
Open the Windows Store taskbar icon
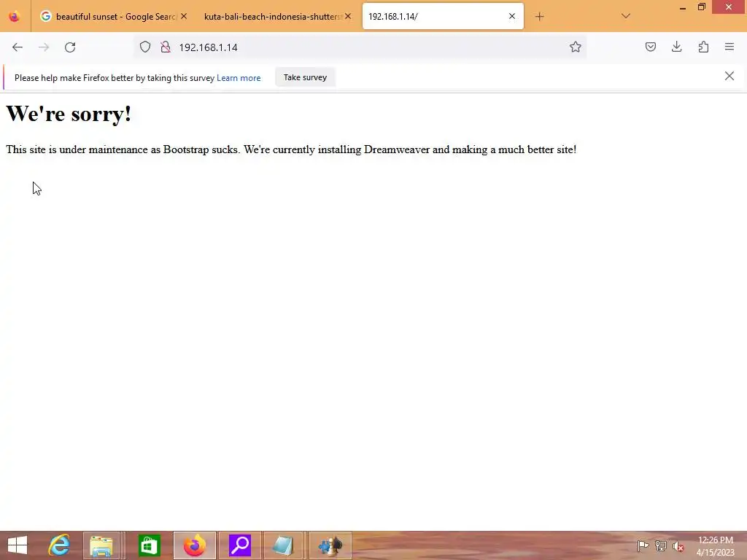[149, 545]
